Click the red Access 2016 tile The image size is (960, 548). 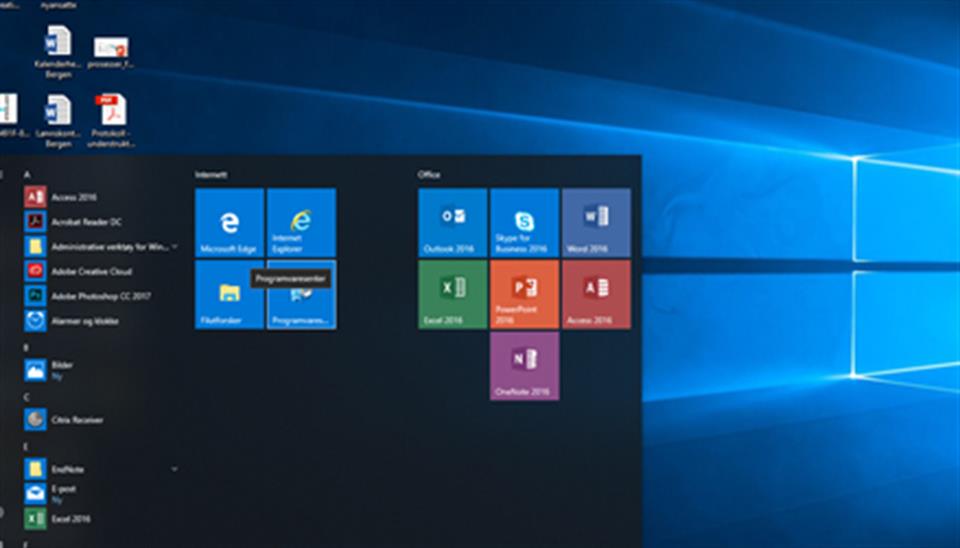click(596, 295)
